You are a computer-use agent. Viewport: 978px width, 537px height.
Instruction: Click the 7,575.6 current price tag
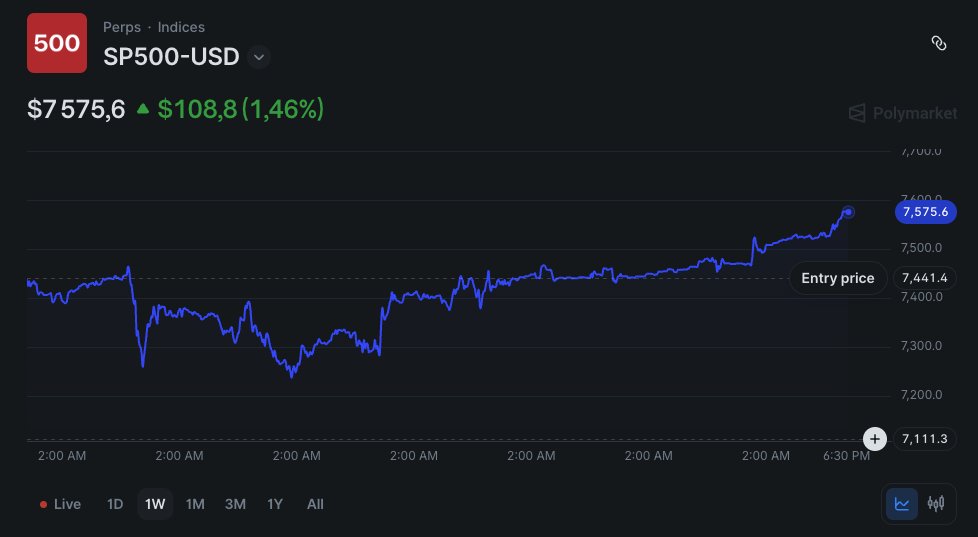point(926,212)
